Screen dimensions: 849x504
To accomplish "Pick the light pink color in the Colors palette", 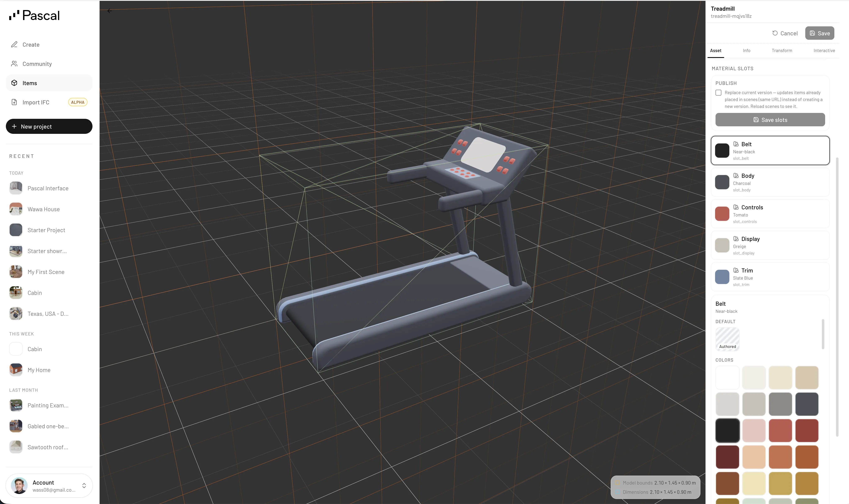I will pos(754,430).
